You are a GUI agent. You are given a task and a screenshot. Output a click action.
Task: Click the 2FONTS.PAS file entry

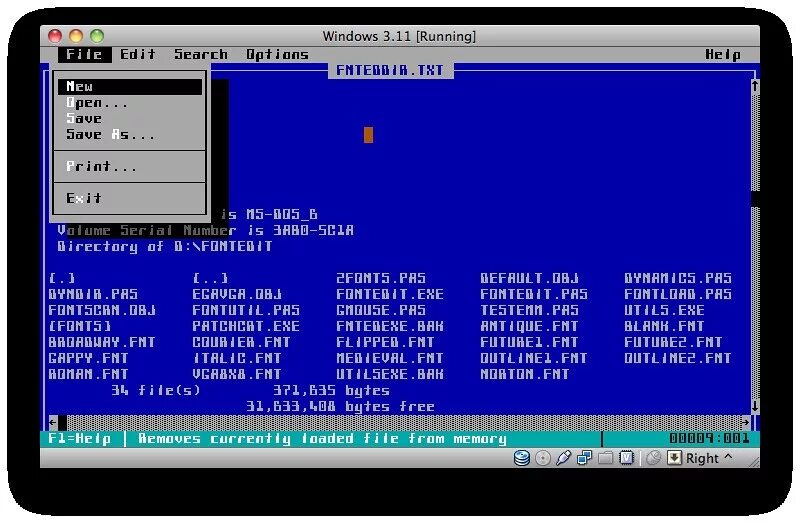(381, 278)
